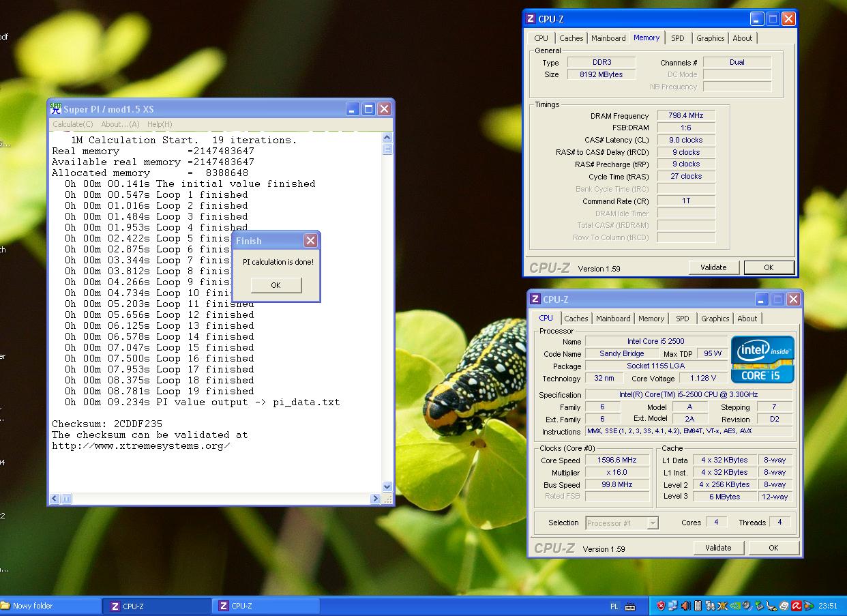The width and height of the screenshot is (847, 616).
Task: Open SPD tab in top CPU-Z window
Action: click(678, 38)
